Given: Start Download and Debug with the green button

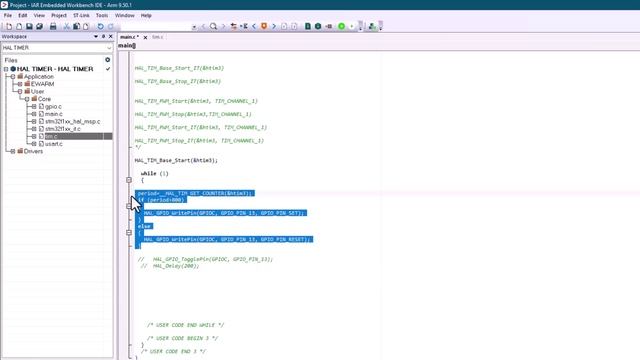Looking at the screenshot, I should tap(342, 27).
